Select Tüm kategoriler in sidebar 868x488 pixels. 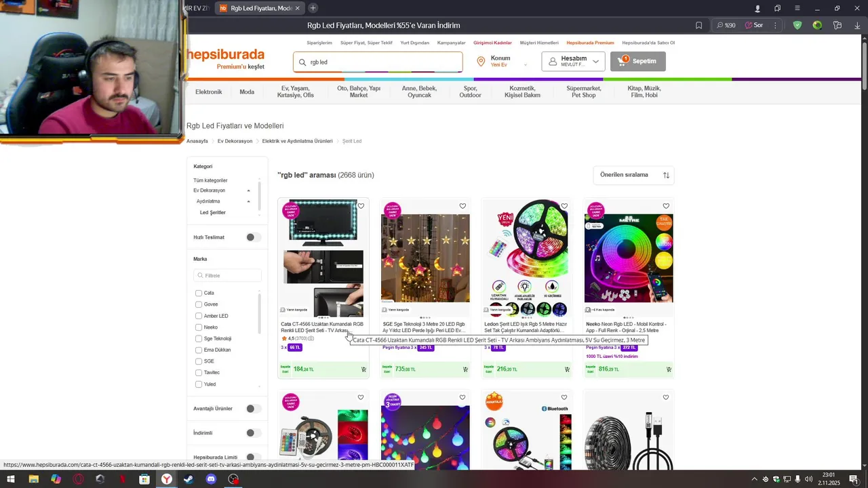pyautogui.click(x=210, y=180)
